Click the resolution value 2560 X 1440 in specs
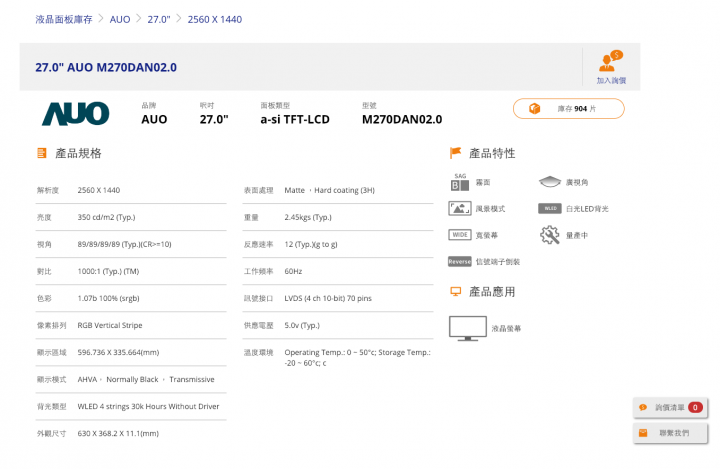 [x=99, y=190]
